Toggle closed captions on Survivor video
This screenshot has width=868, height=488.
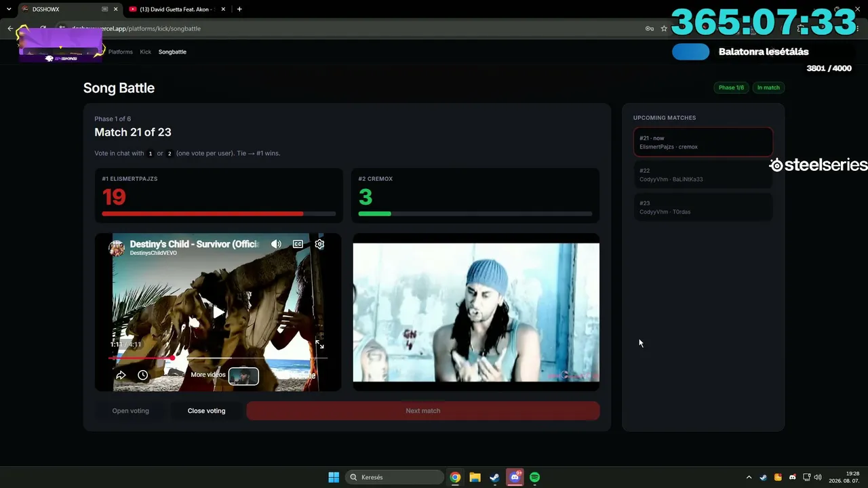(298, 244)
